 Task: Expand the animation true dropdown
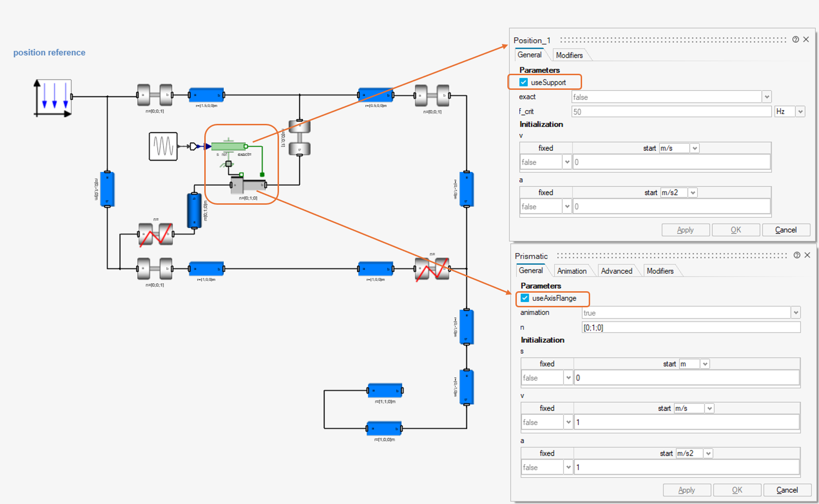point(796,313)
